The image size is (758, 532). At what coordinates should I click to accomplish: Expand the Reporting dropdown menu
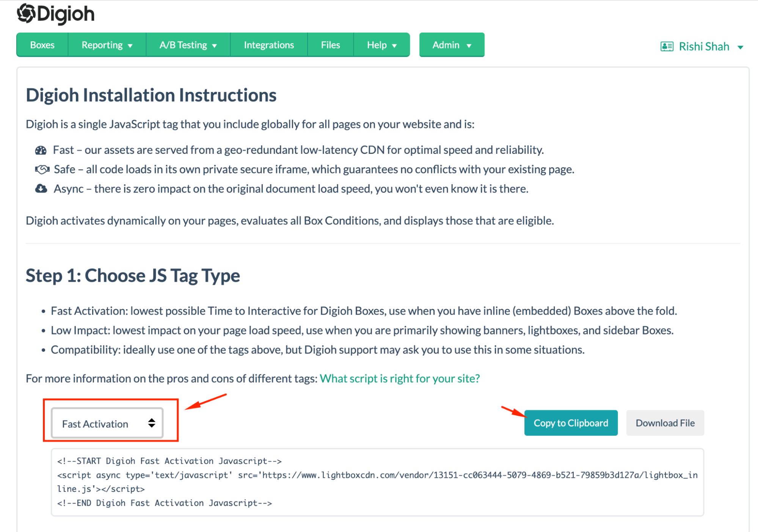tap(107, 45)
